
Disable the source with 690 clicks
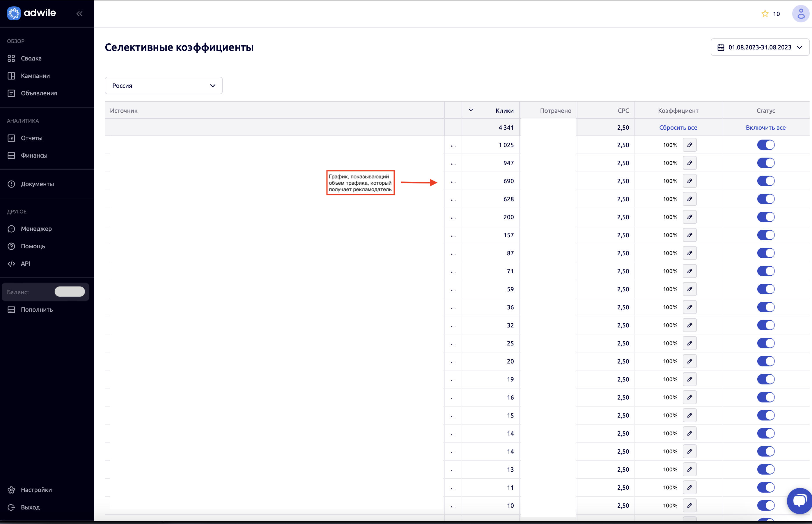[766, 181]
